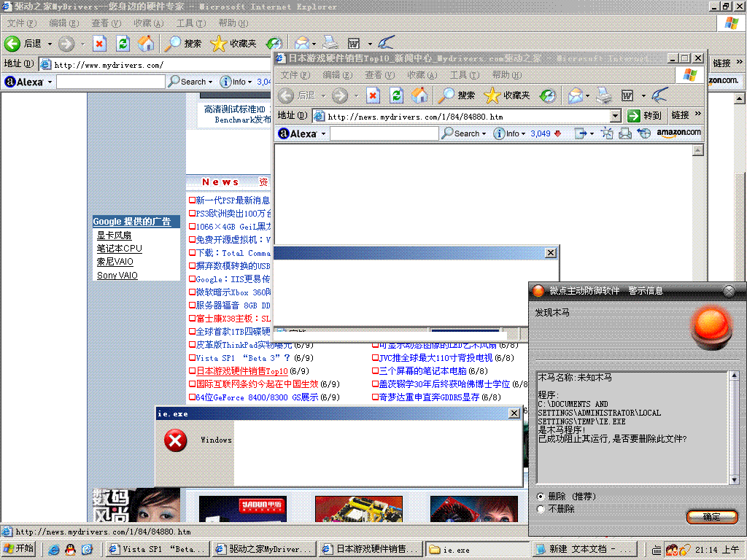747x560 pixels.
Task: Open Alexa Info dropdown in front window
Action: (x=523, y=134)
